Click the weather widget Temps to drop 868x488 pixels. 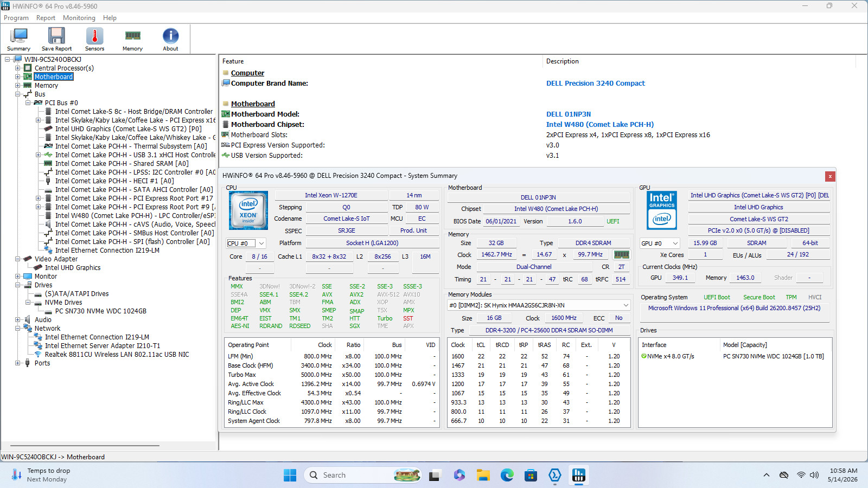[x=41, y=475]
